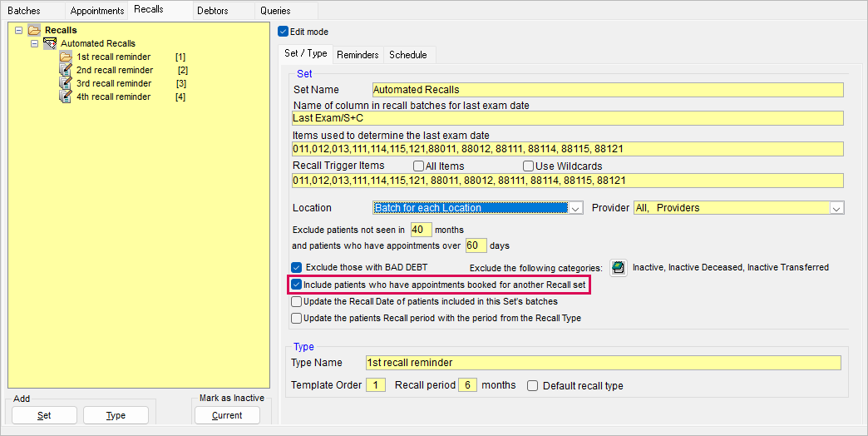Open the Provider dropdown list
Image resolution: width=868 pixels, height=436 pixels.
(836, 208)
